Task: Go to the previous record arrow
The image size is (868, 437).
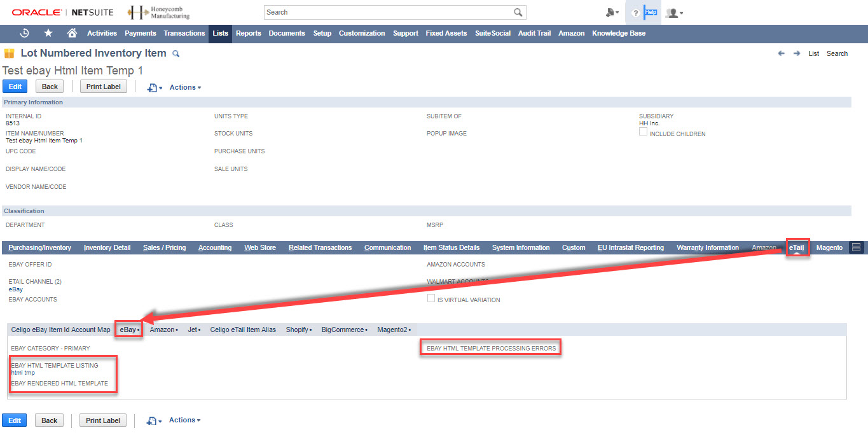Action: (782, 53)
